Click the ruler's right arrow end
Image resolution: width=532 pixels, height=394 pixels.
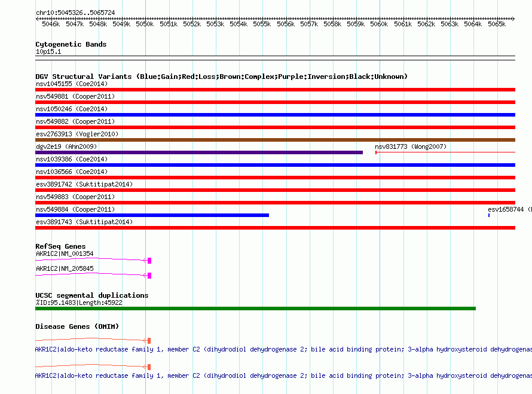pyautogui.click(x=513, y=19)
